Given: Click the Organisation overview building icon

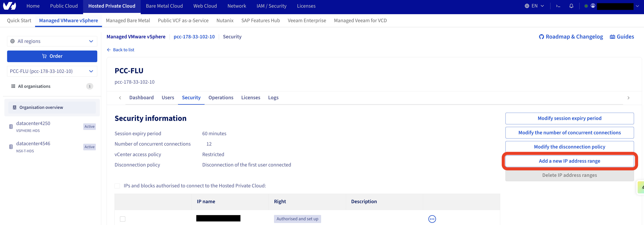Looking at the screenshot, I should 15,107.
